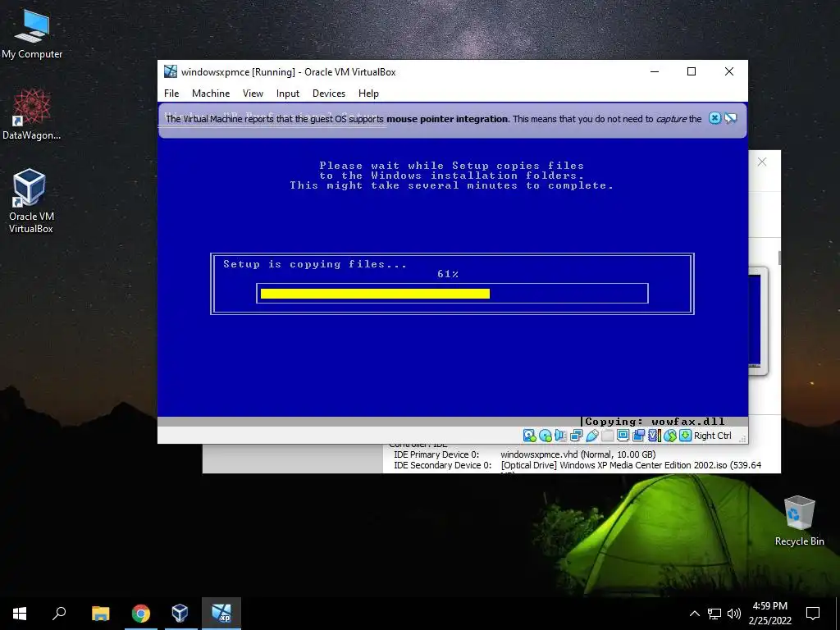This screenshot has width=840, height=630.
Task: Open File Explorer from the taskbar
Action: click(x=101, y=614)
